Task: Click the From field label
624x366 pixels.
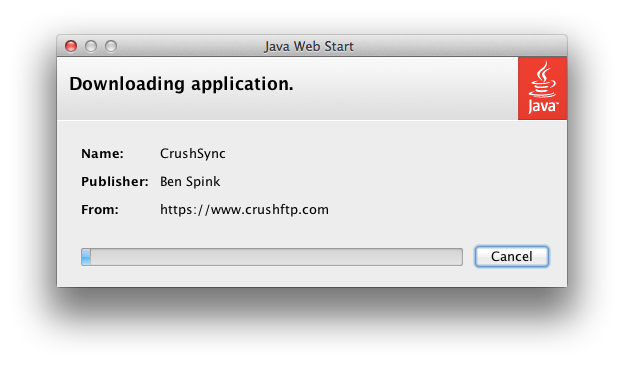Action: pyautogui.click(x=100, y=210)
